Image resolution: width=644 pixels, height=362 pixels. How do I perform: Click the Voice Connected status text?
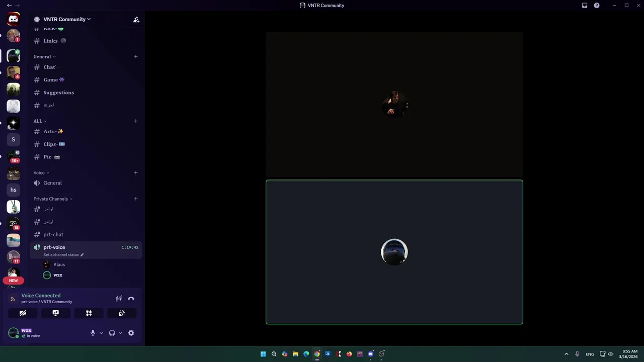41,296
